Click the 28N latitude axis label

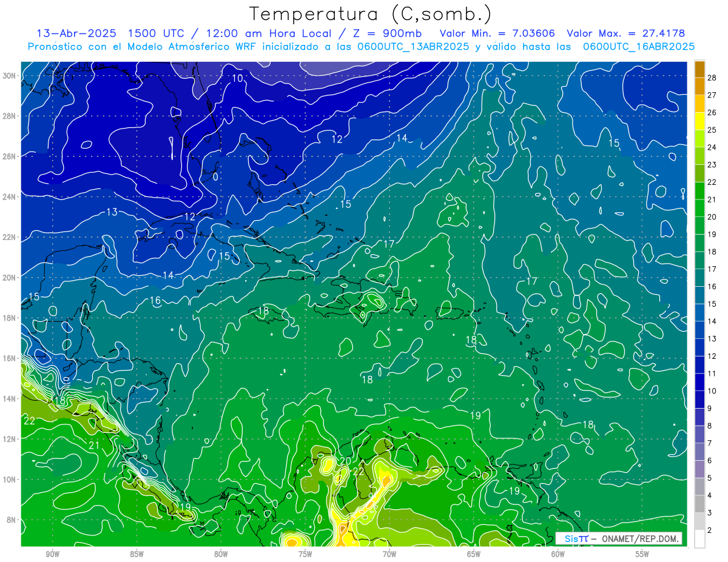[10, 116]
